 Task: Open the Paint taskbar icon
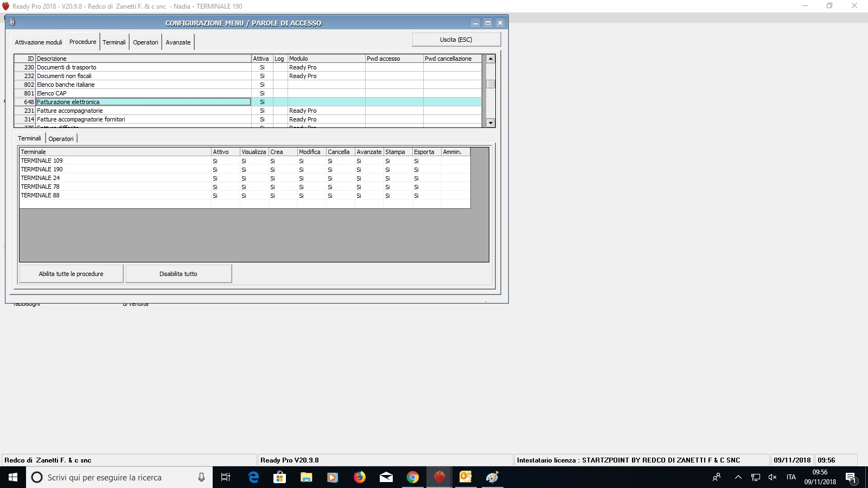point(492,477)
